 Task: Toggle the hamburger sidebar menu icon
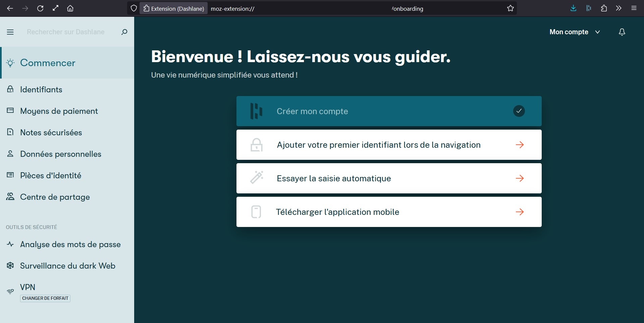[x=10, y=32]
